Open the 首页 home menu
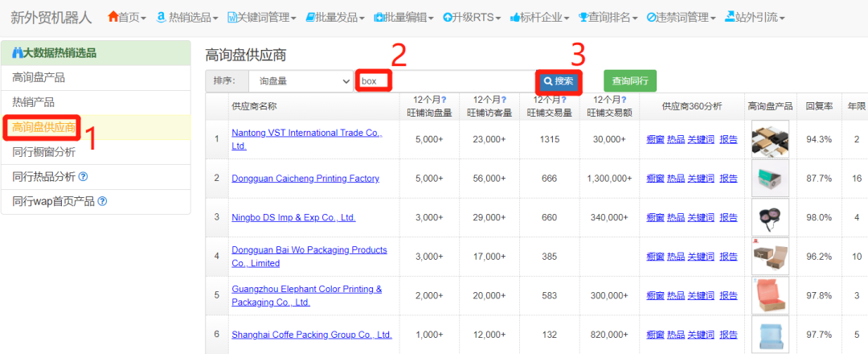This screenshot has width=868, height=354. tap(127, 18)
